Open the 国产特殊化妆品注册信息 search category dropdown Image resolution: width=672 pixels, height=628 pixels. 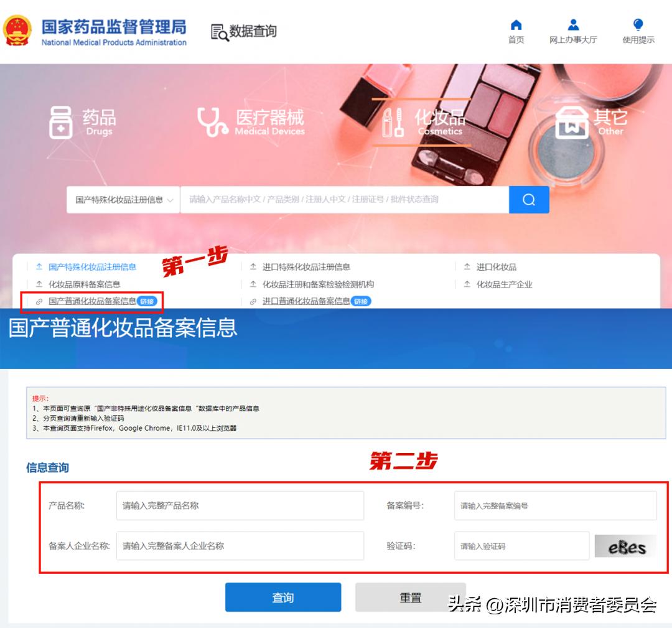tap(123, 199)
